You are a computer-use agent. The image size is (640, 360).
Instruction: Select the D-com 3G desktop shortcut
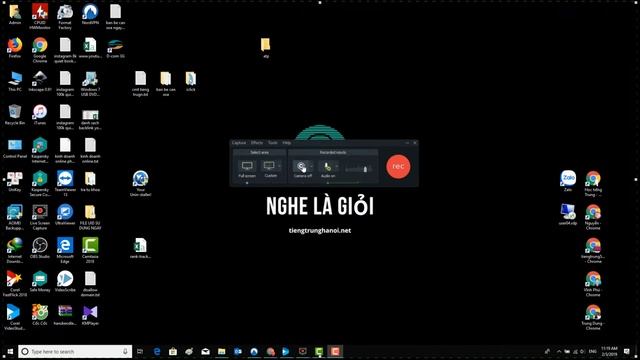click(x=116, y=48)
